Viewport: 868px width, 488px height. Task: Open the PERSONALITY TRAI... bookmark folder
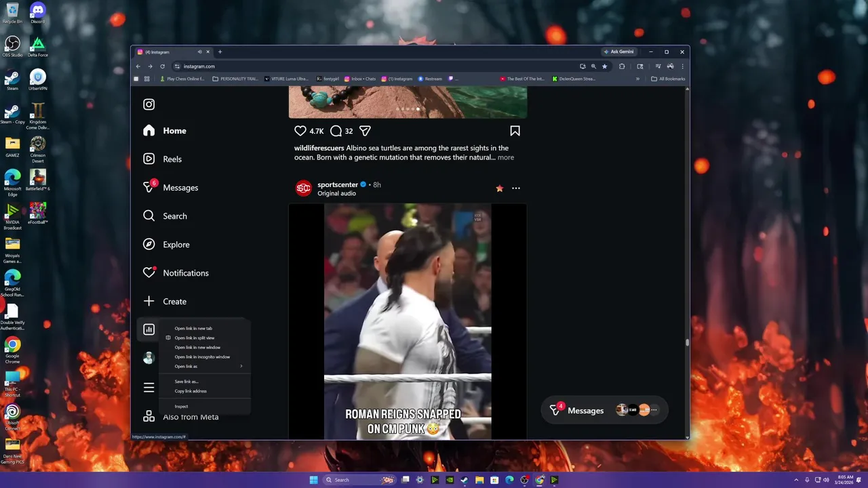pos(235,79)
